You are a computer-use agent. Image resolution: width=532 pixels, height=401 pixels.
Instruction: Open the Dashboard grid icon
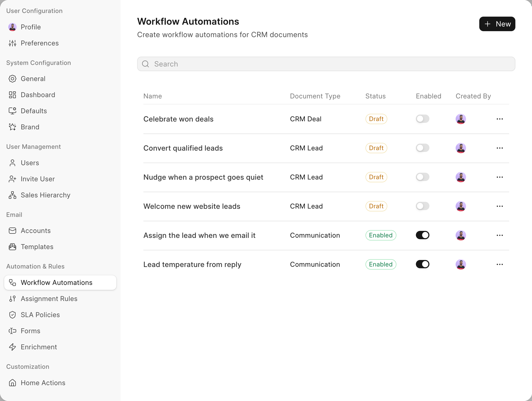[x=12, y=95]
